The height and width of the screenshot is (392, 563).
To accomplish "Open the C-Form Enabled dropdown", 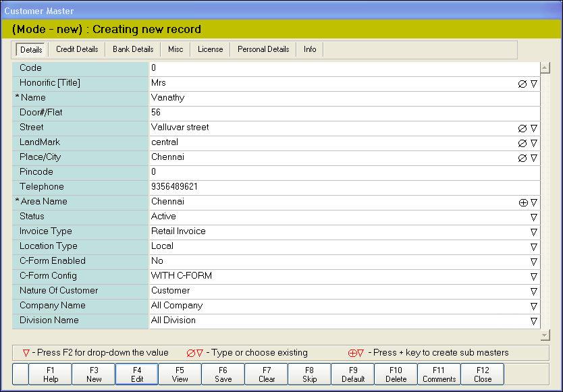I will (x=533, y=262).
